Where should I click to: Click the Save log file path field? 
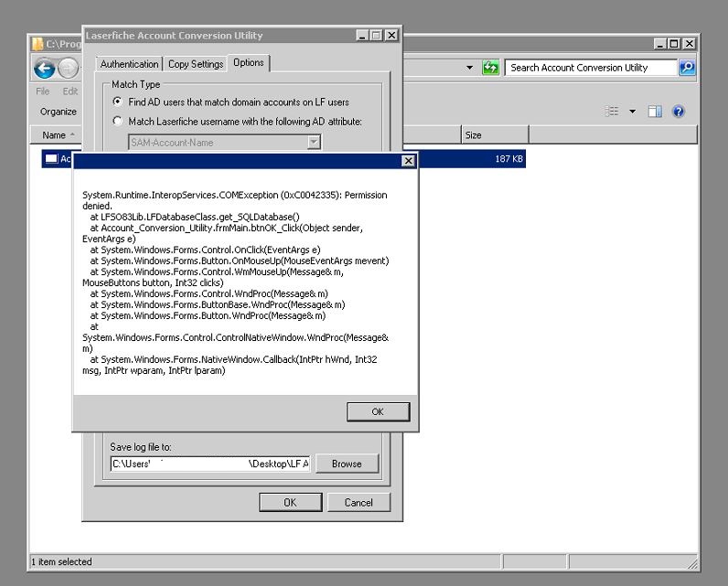tap(210, 464)
